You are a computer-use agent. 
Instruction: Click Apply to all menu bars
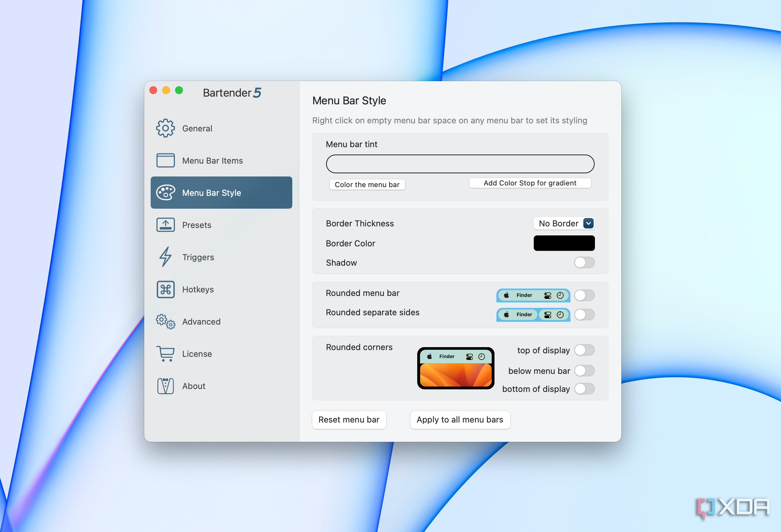pos(460,420)
